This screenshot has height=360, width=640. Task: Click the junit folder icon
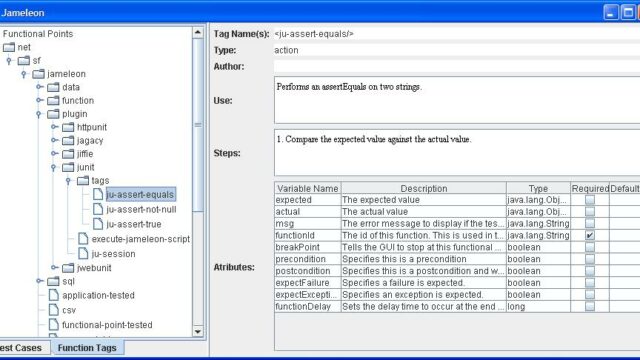tap(68, 167)
